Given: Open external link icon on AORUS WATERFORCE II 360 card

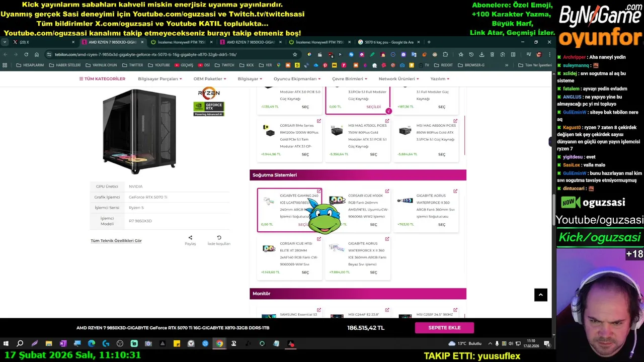Looking at the screenshot, I should 455,191.
